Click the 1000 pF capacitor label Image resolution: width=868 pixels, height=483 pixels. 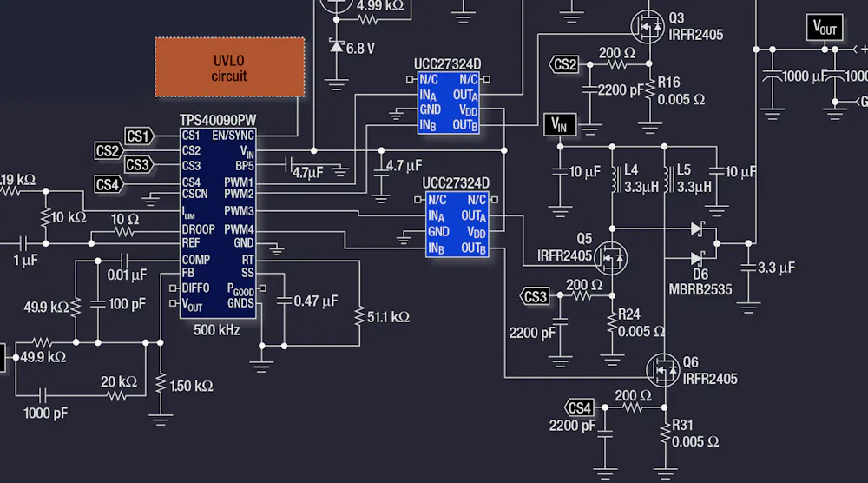click(45, 414)
